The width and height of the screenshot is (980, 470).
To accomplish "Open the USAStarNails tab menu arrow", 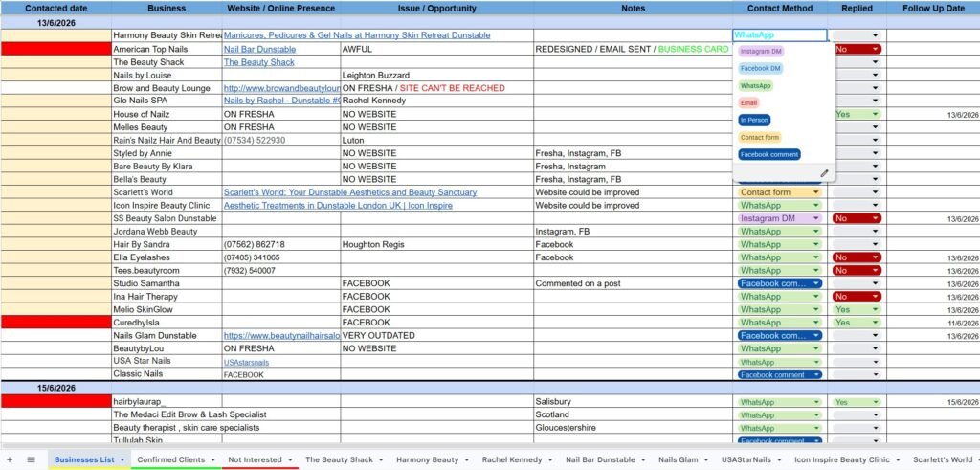I will coord(779,460).
